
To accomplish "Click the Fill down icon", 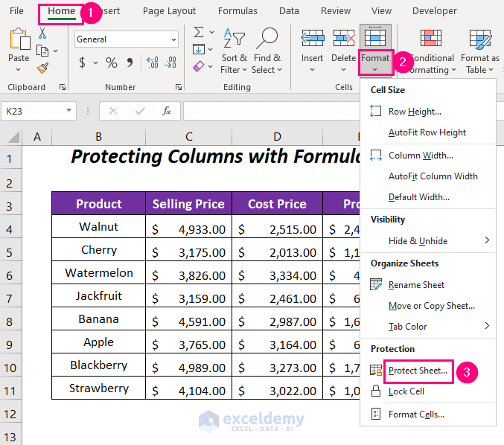I will pyautogui.click(x=198, y=49).
